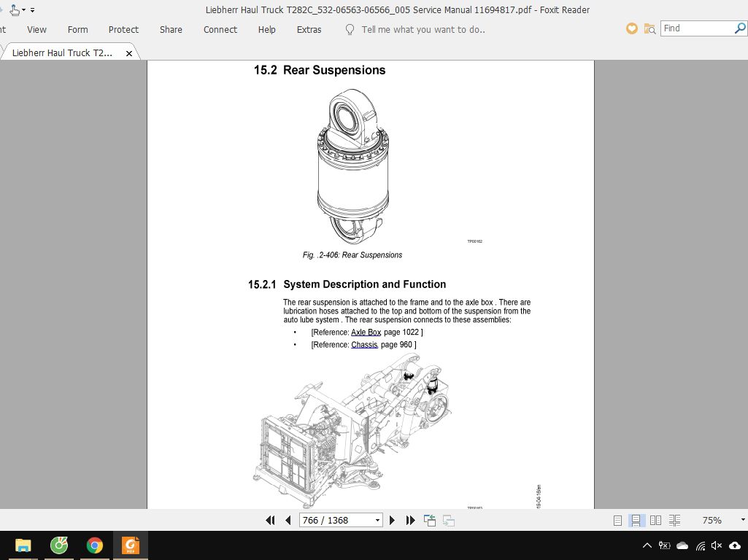Open the Protect ribbon tab
The height and width of the screenshot is (560, 748).
coord(123,30)
